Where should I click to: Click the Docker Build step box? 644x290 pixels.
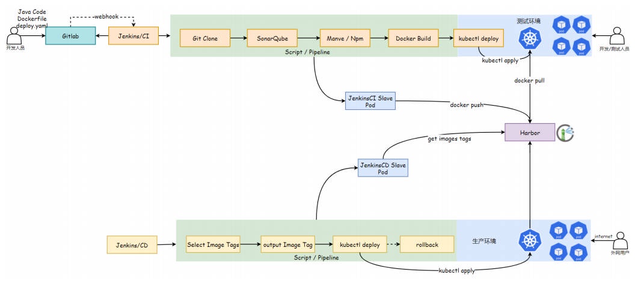point(412,38)
